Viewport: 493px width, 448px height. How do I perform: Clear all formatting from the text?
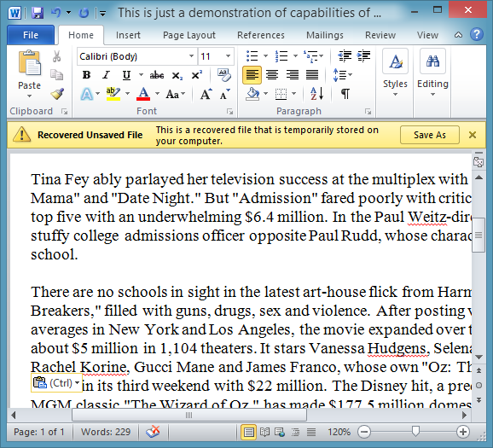coord(224,75)
